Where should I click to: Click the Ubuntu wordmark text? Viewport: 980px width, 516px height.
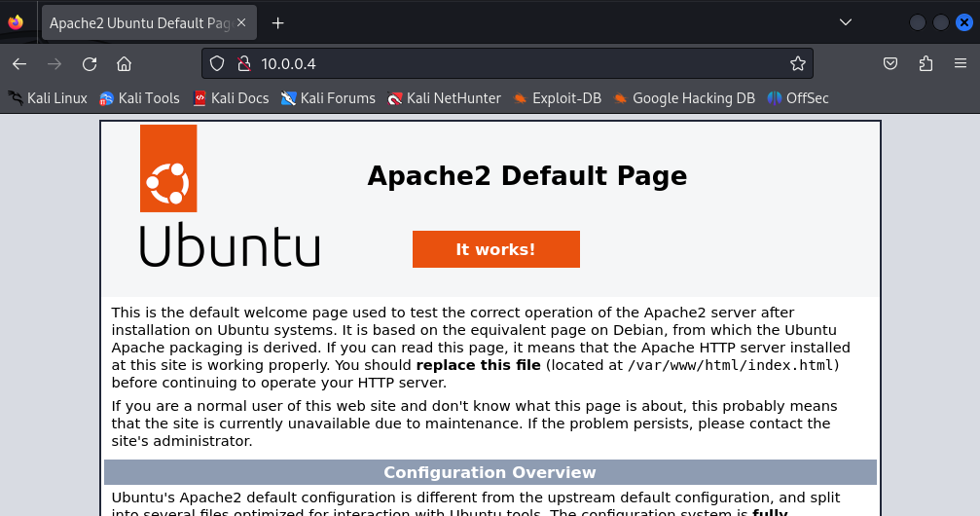(230, 244)
